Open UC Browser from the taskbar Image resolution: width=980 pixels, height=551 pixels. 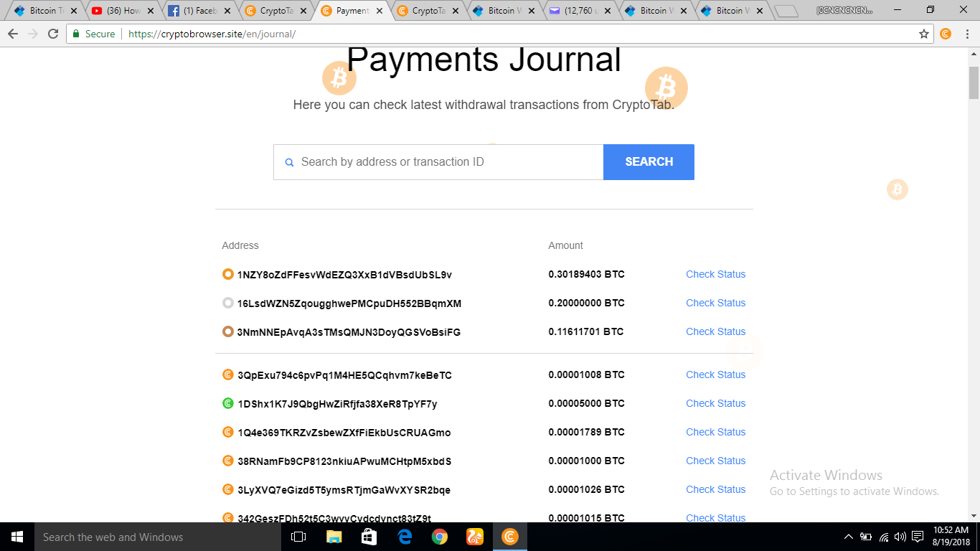pos(475,537)
